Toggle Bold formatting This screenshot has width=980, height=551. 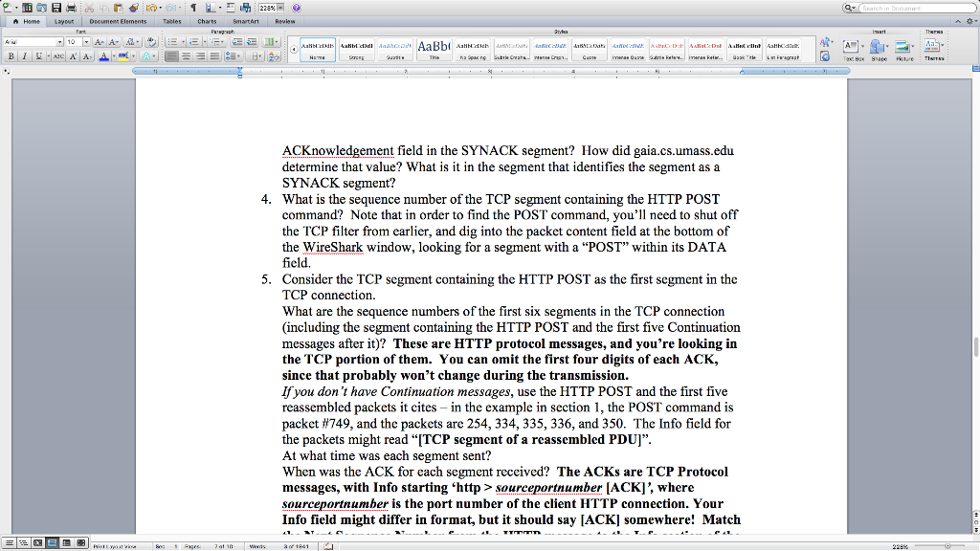11,55
